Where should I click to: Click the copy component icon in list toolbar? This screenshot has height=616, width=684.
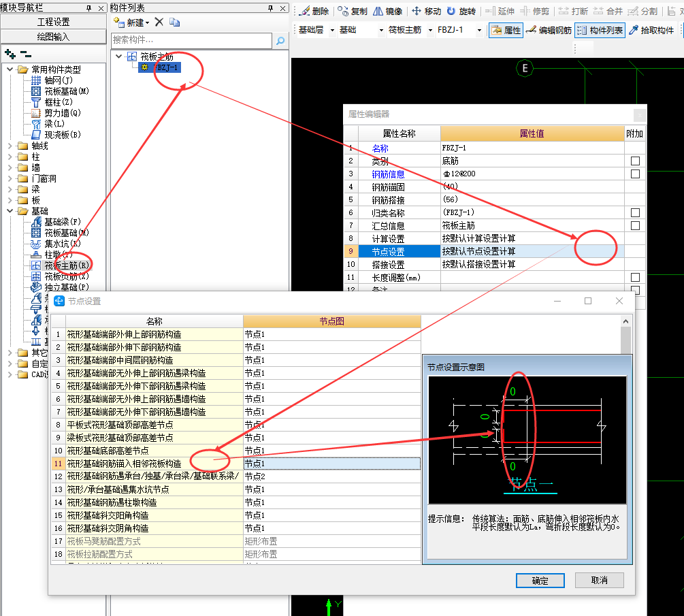(x=174, y=22)
